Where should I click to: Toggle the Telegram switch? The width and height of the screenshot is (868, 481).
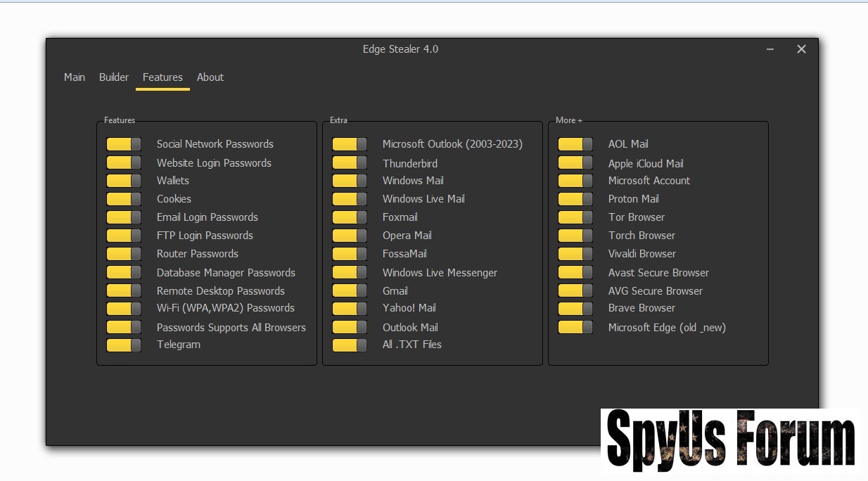click(124, 345)
